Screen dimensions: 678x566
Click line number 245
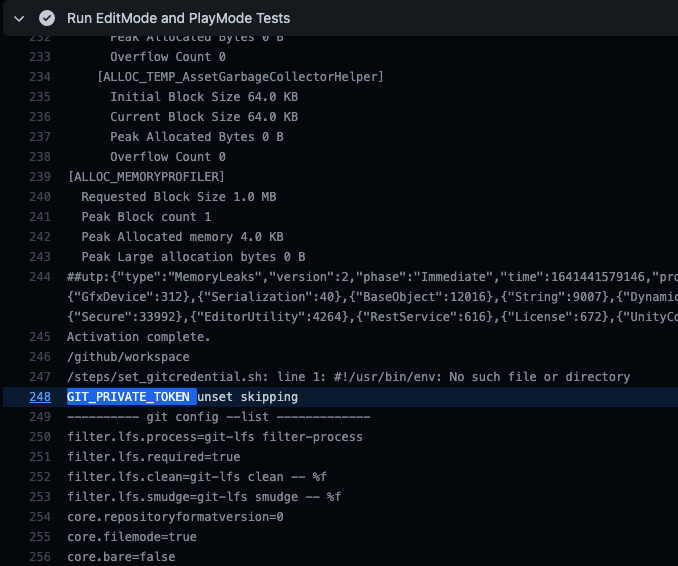click(40, 336)
